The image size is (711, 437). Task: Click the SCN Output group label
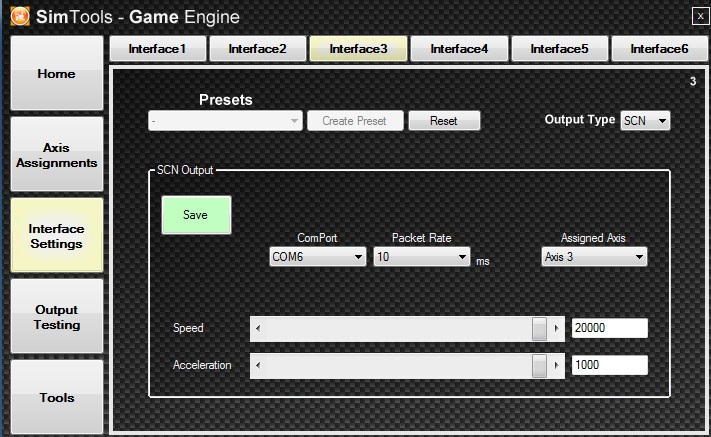point(185,170)
